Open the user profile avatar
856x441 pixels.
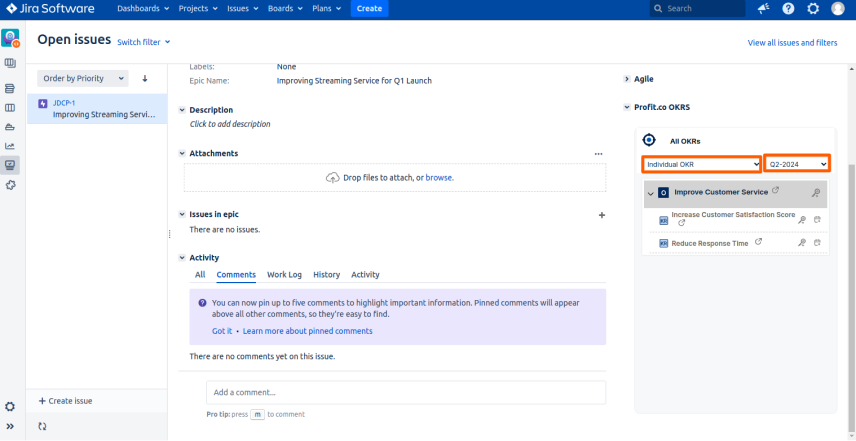tap(837, 9)
